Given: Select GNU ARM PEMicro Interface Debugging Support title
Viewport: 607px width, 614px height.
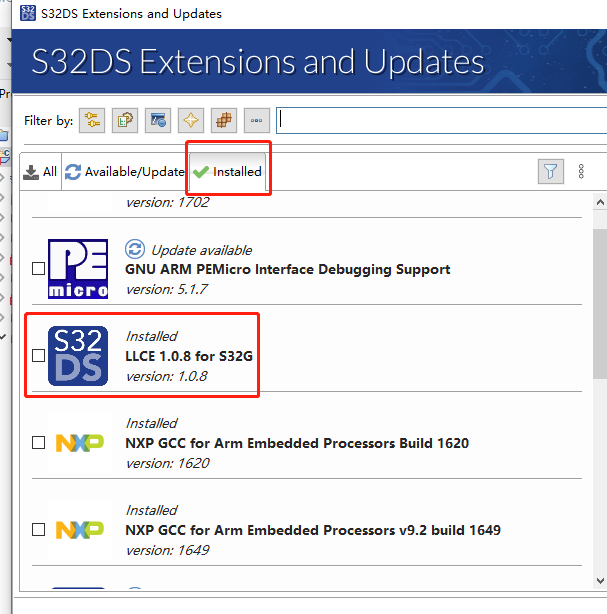Looking at the screenshot, I should click(287, 269).
